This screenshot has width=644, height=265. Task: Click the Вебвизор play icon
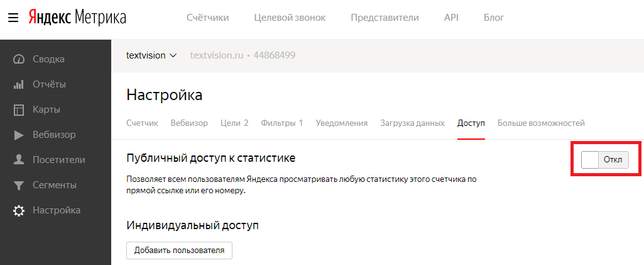19,135
